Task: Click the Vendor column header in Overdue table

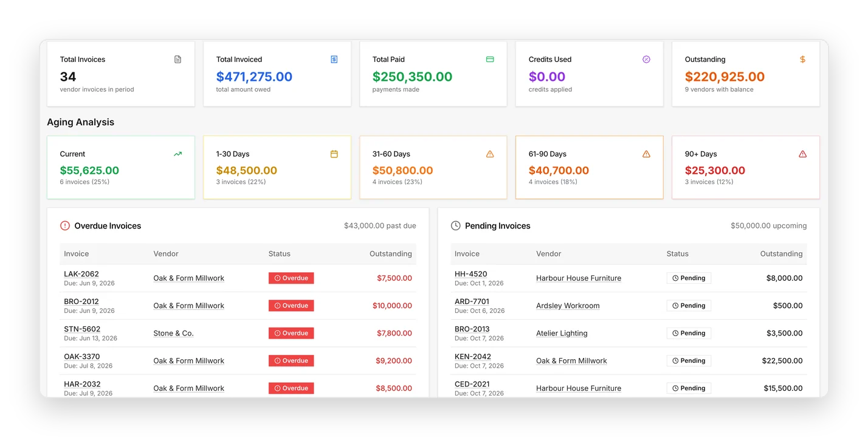Action: pyautogui.click(x=166, y=254)
